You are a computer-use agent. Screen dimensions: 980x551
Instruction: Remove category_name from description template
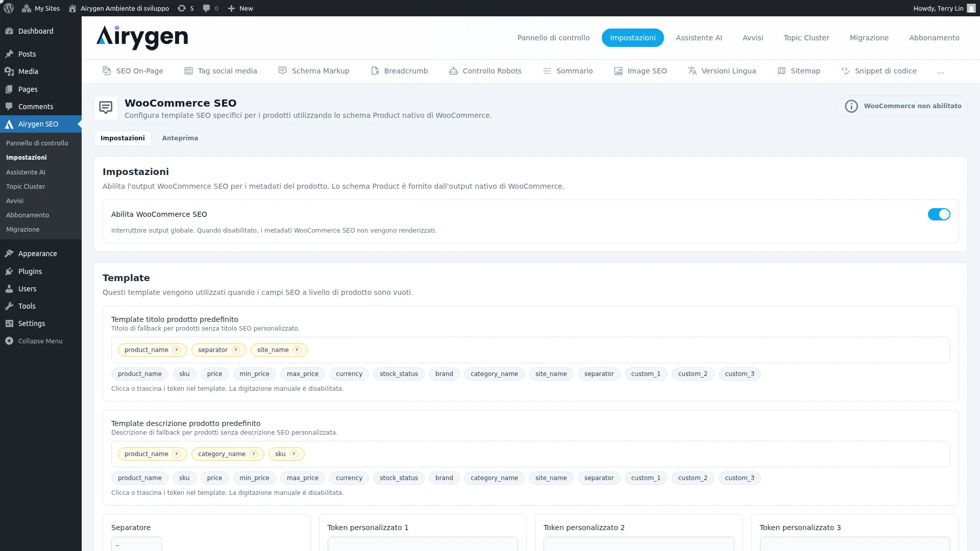pyautogui.click(x=254, y=454)
